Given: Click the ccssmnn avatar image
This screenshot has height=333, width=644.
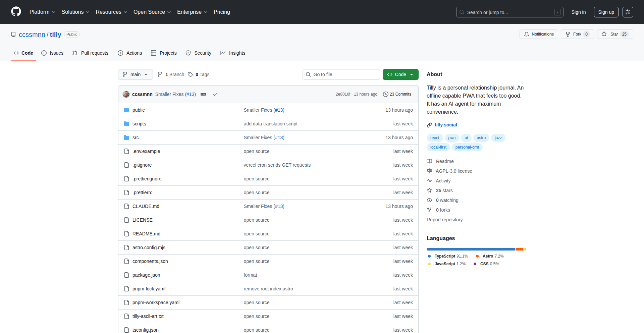Looking at the screenshot, I should point(126,94).
